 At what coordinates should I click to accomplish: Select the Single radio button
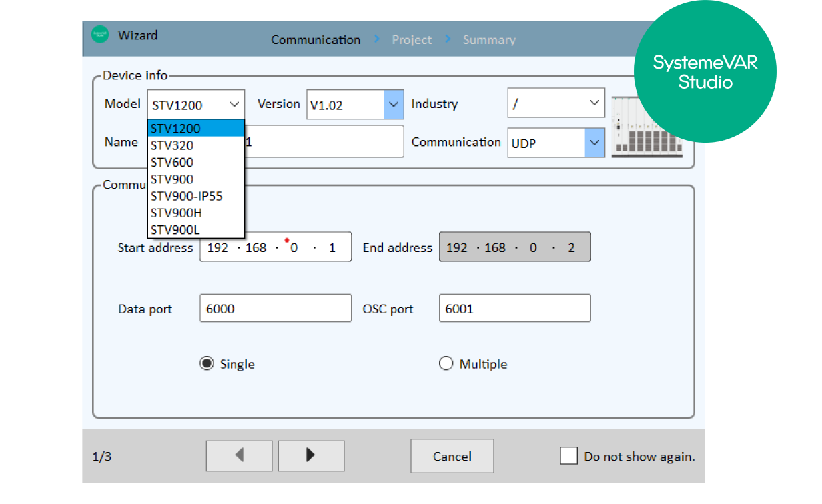point(207,363)
